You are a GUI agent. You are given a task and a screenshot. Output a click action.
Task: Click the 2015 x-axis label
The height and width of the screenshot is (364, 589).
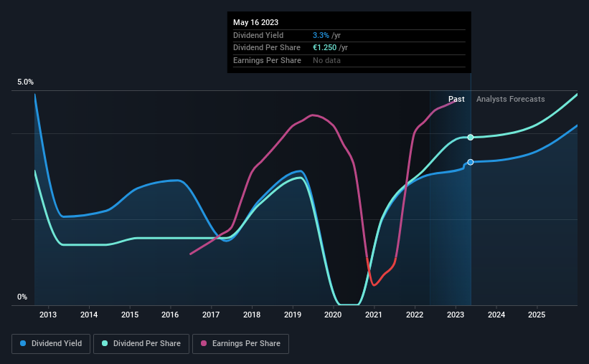point(130,315)
